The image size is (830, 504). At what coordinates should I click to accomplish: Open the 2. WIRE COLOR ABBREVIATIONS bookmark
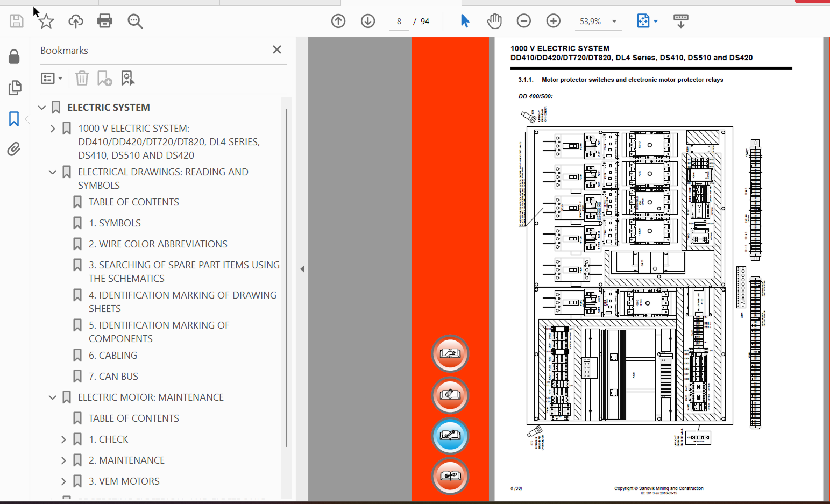point(158,244)
